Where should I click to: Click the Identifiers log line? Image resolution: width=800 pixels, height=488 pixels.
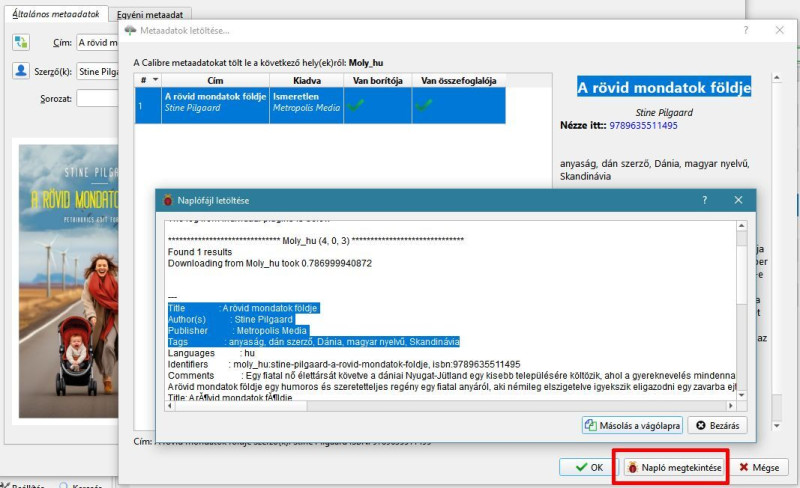(x=344, y=364)
